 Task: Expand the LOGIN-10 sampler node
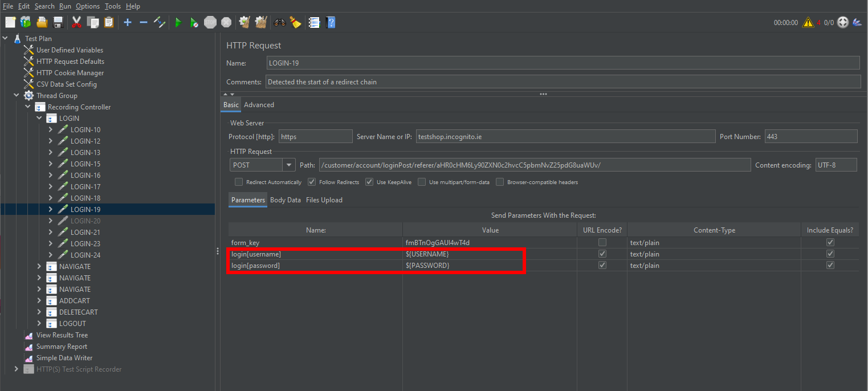pyautogui.click(x=51, y=129)
